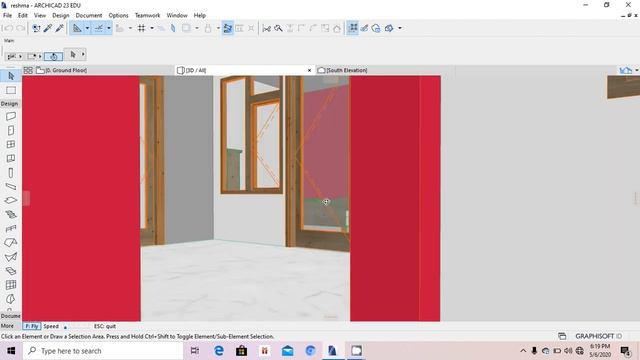Open the Options menu

coord(118,15)
